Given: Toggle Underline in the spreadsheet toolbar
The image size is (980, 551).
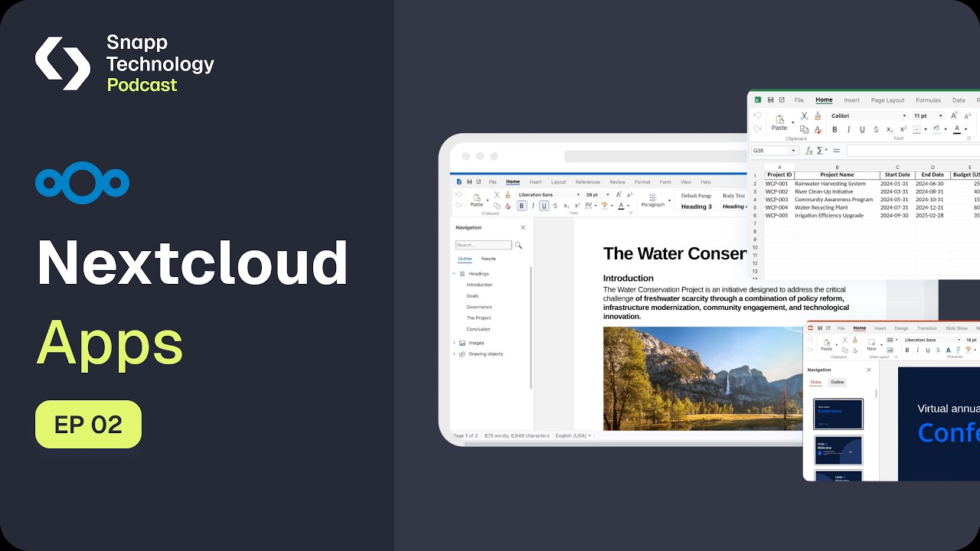Looking at the screenshot, I should point(862,129).
